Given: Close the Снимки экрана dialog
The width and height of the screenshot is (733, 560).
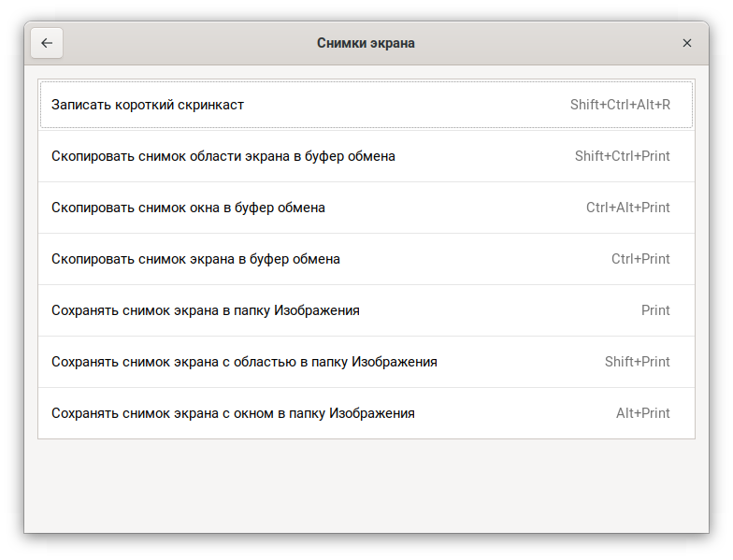Looking at the screenshot, I should (687, 43).
